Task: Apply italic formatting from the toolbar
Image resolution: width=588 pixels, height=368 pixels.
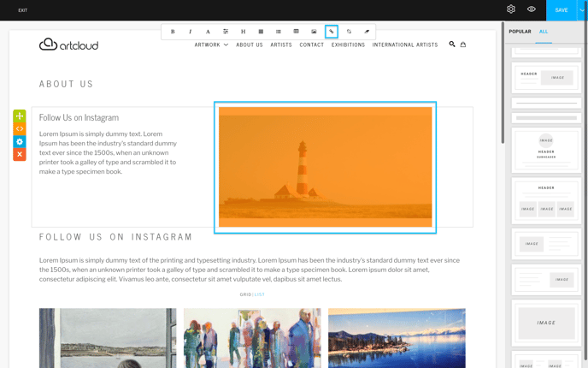Action: pyautogui.click(x=190, y=32)
